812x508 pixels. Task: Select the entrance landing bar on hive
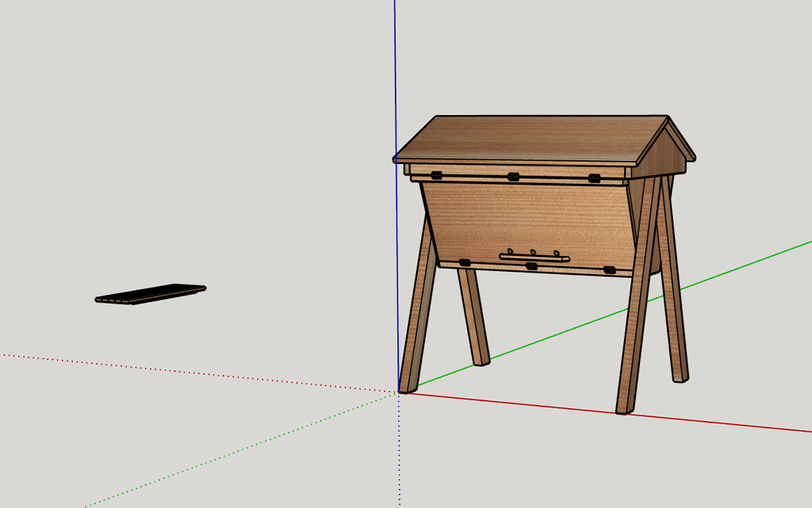click(534, 257)
